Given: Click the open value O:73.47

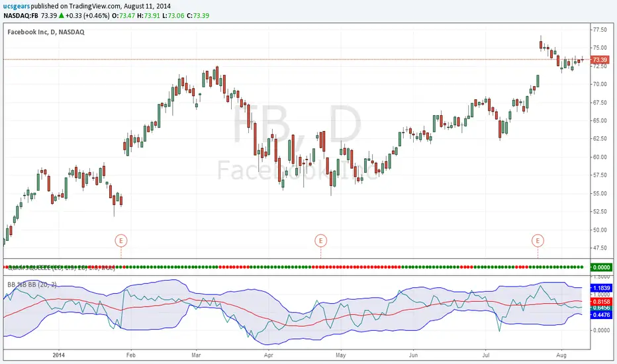Looking at the screenshot, I should 123,16.
